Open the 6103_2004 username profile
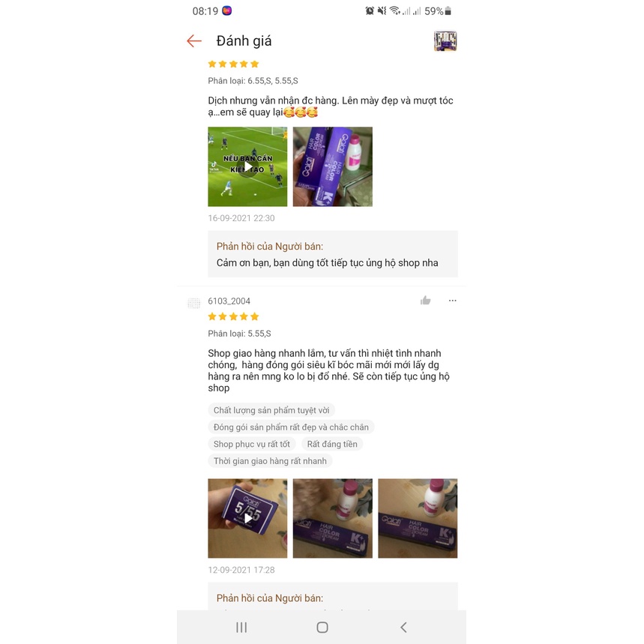 pyautogui.click(x=229, y=301)
